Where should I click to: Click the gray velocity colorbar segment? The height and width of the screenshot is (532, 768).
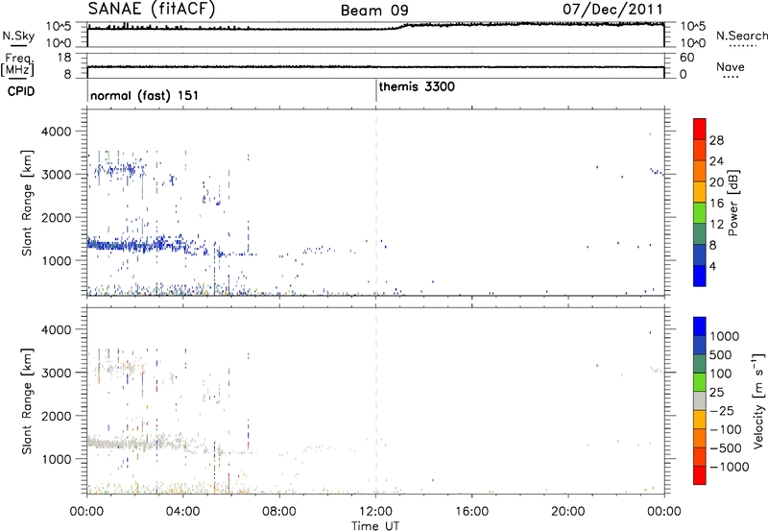tap(700, 400)
